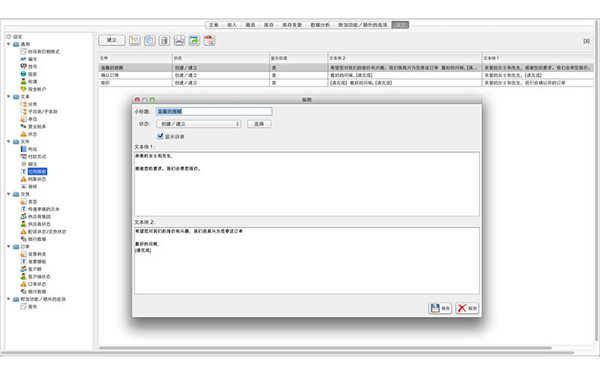Click inside the 文本块 1 text area

point(307,184)
